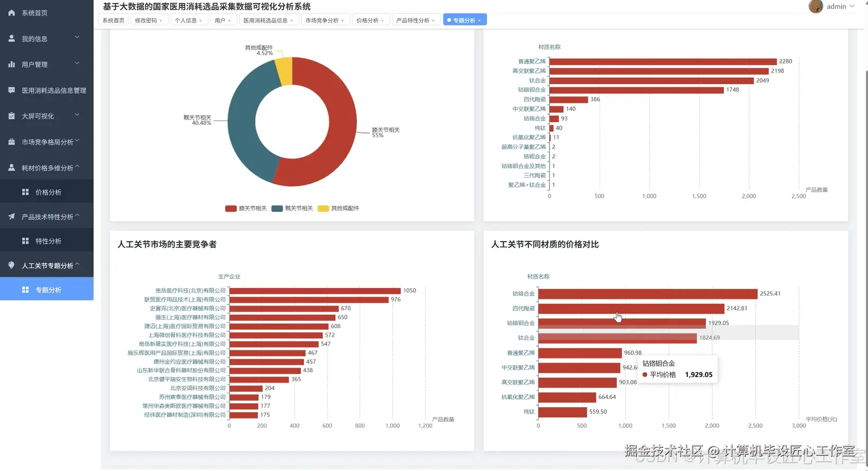Image resolution: width=868 pixels, height=471 pixels.
Task: Toggle the 髋关节相关 legend item
Action: [292, 209]
